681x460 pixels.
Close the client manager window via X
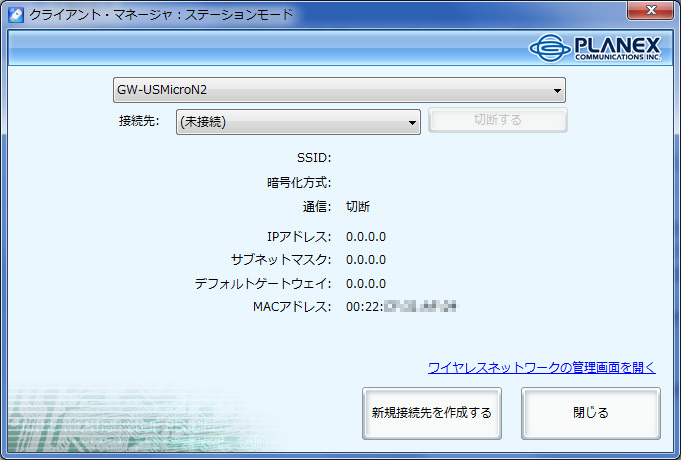tap(650, 10)
